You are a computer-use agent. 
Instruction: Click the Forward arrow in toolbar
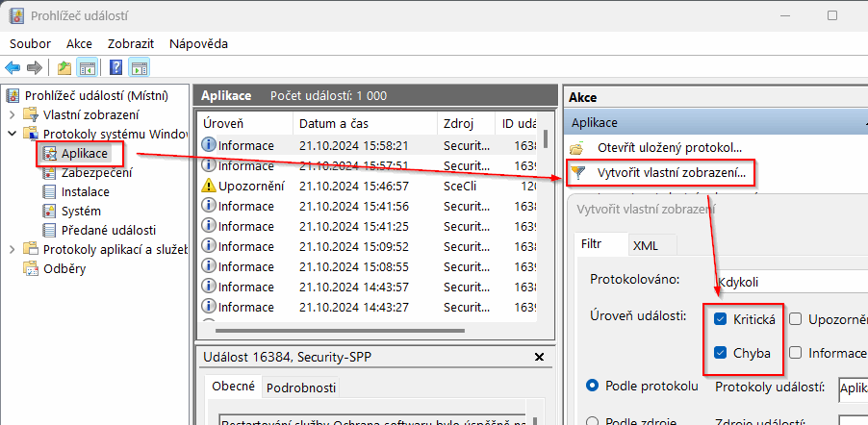35,67
